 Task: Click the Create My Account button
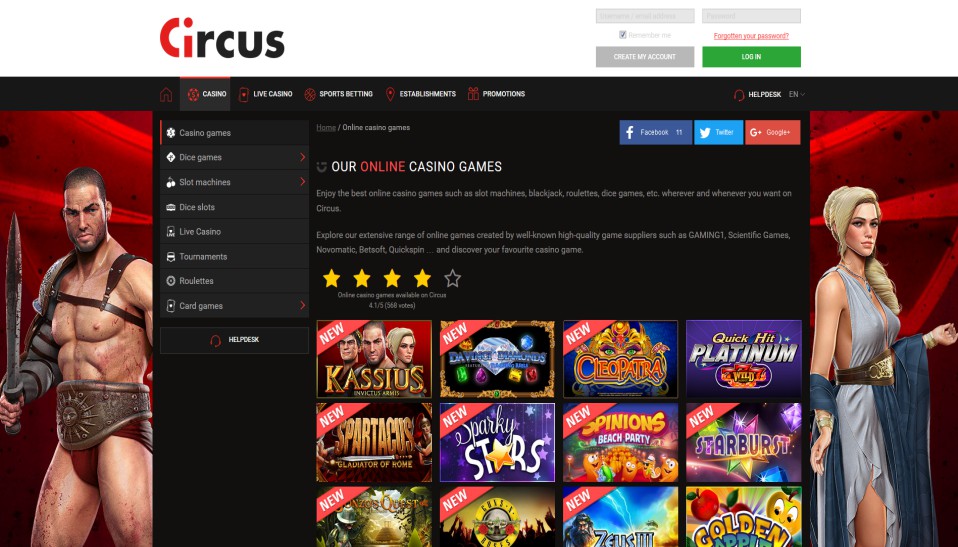pos(645,57)
